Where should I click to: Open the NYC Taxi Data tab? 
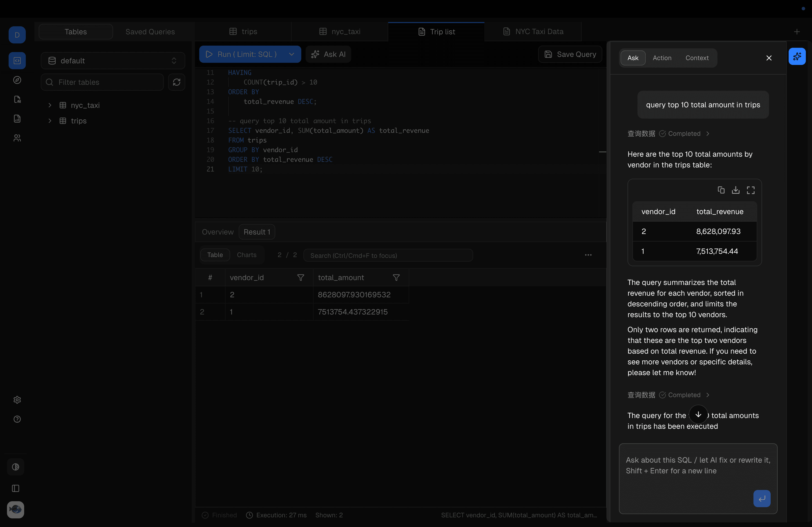[533, 32]
